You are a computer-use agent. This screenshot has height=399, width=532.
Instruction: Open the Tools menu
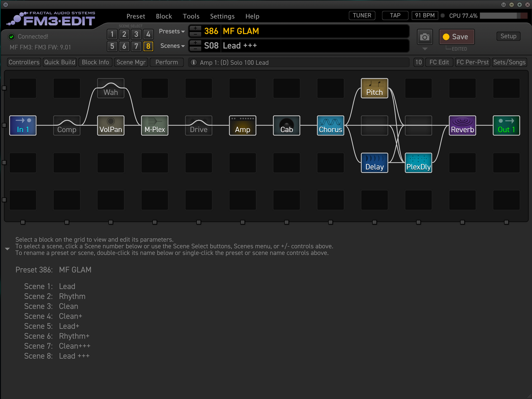(x=191, y=16)
